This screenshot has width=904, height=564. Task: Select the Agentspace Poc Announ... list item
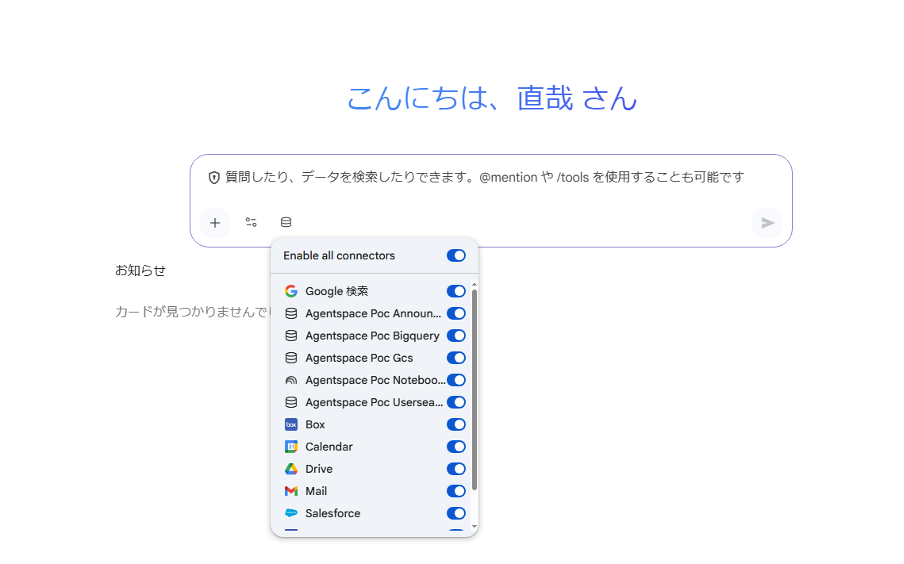click(368, 314)
